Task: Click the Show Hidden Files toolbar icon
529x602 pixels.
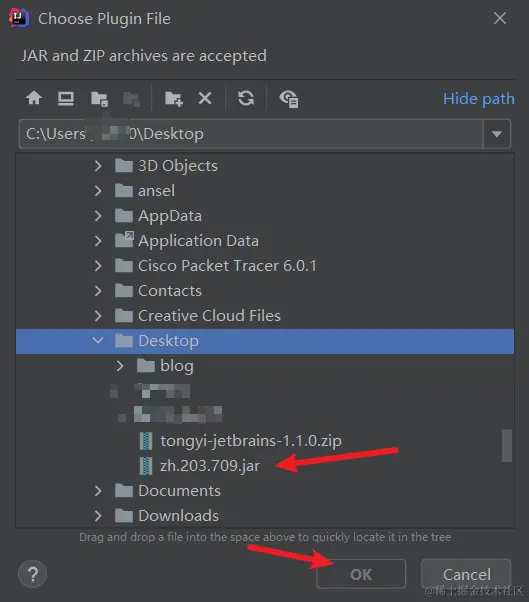Action: (x=289, y=99)
